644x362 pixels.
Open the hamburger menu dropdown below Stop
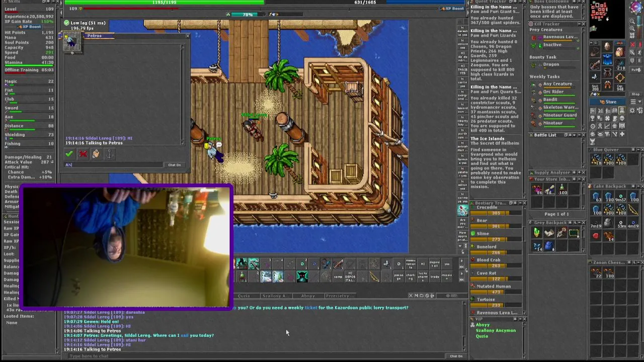pos(636,102)
